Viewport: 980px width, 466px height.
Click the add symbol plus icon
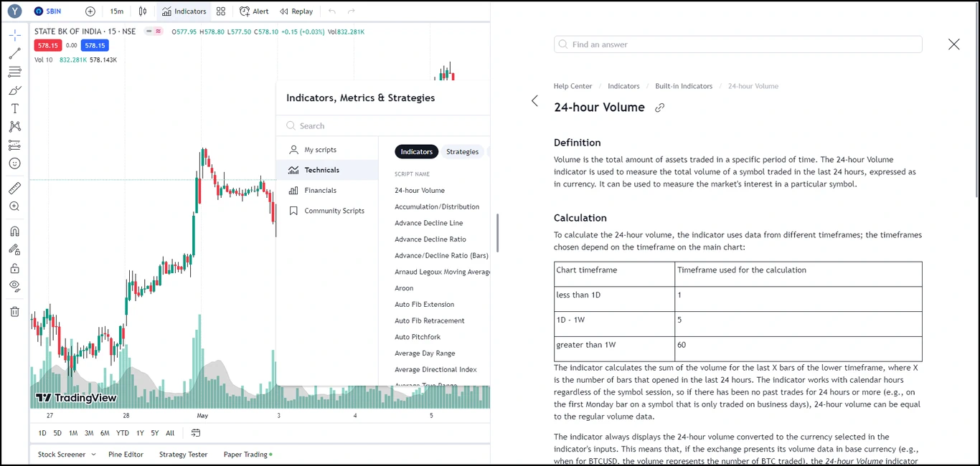[90, 11]
